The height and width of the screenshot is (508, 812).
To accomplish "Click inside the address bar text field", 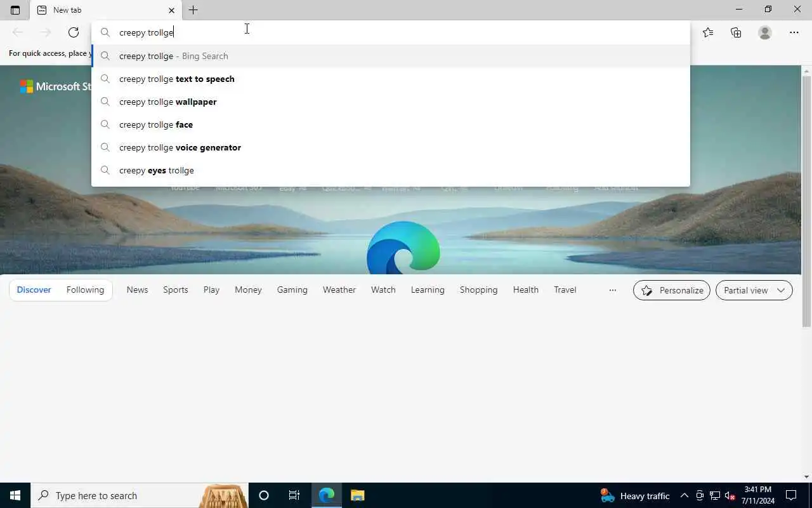I will point(390,32).
